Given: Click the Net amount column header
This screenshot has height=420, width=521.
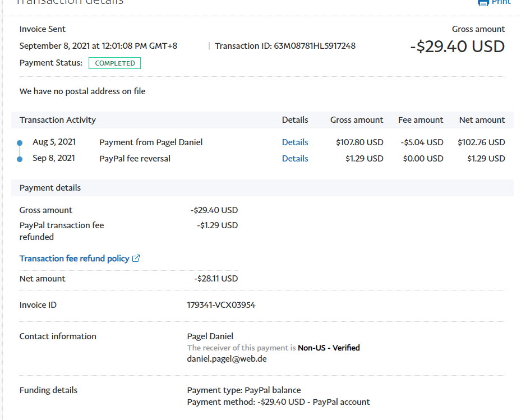Looking at the screenshot, I should (482, 120).
